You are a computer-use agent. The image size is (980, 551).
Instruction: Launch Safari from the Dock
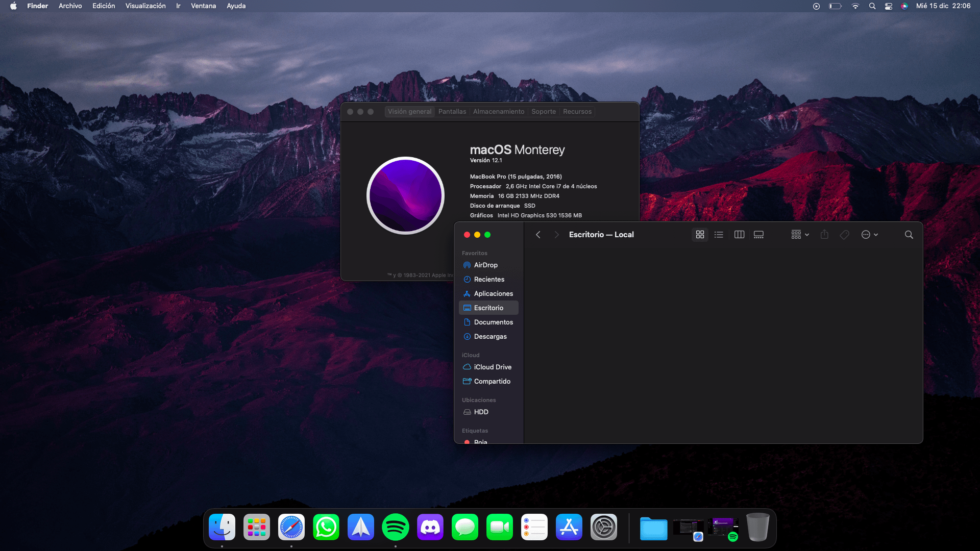(x=291, y=527)
